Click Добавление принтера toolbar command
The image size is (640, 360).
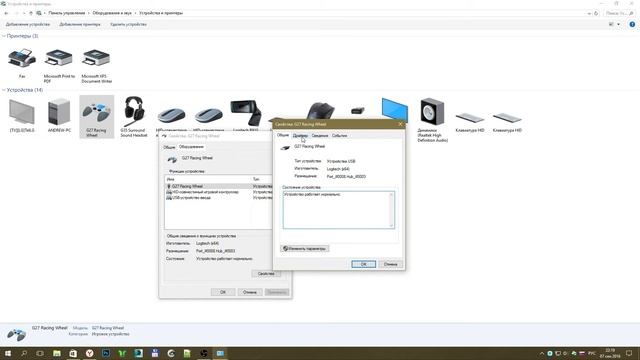click(x=80, y=24)
